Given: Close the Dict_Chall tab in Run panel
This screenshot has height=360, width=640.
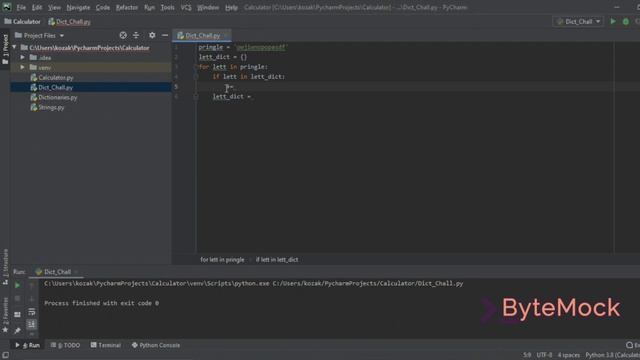Looking at the screenshot, I should pyautogui.click(x=76, y=272).
